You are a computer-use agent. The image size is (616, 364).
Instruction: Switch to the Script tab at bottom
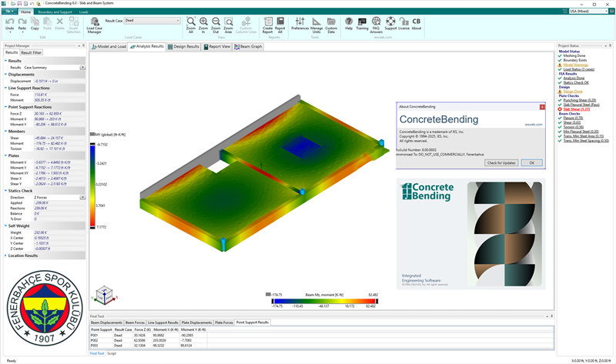pos(112,353)
